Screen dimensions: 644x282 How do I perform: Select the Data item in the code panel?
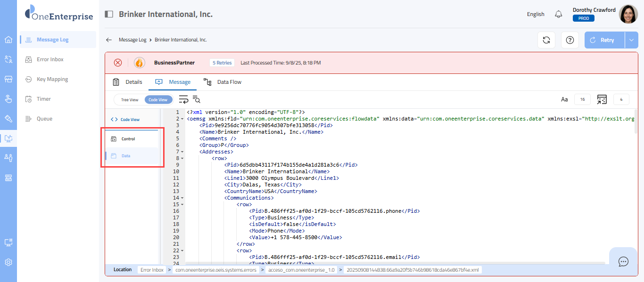click(x=126, y=156)
